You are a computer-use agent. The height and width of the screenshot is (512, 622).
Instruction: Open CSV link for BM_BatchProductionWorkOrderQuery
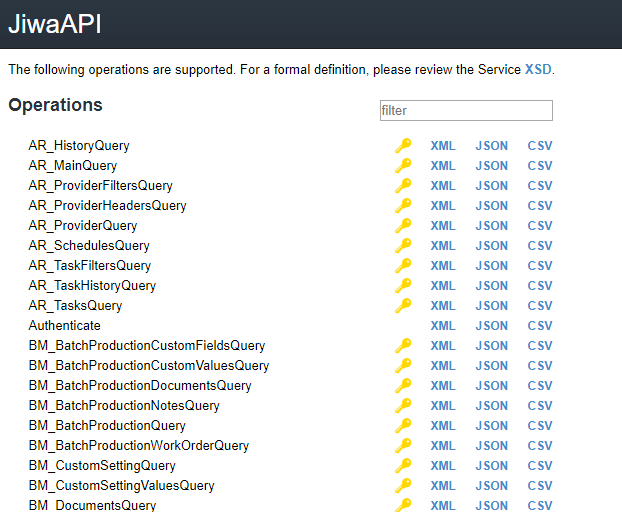[x=539, y=445]
